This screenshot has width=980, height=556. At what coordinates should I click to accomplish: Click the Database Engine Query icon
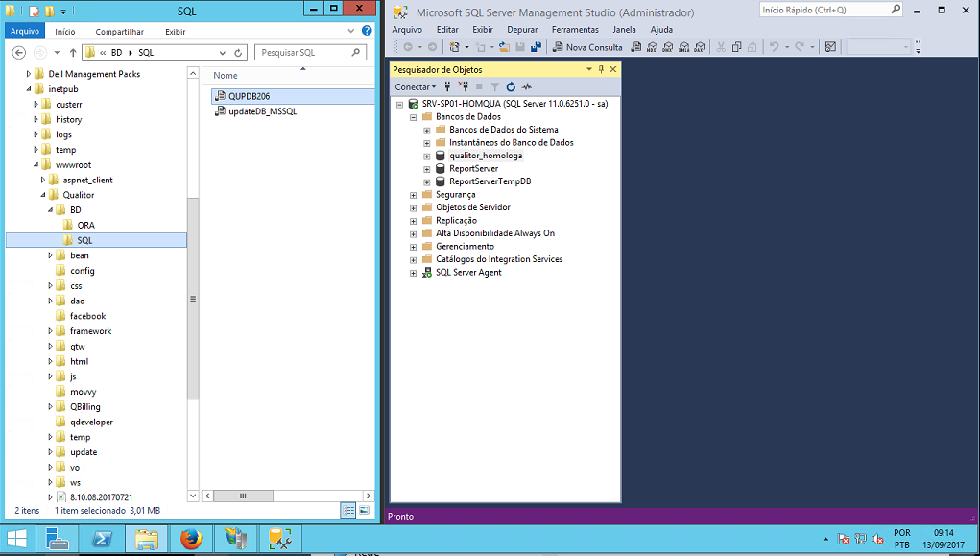[636, 47]
